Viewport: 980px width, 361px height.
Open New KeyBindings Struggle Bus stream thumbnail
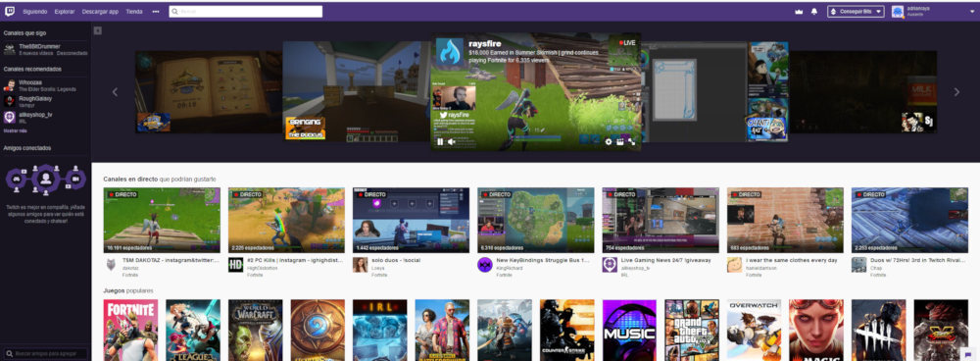536,220
